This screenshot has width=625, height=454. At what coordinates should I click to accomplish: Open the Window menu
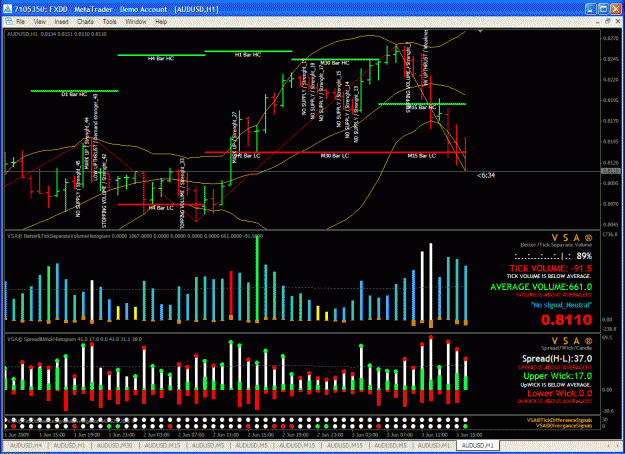click(x=136, y=22)
